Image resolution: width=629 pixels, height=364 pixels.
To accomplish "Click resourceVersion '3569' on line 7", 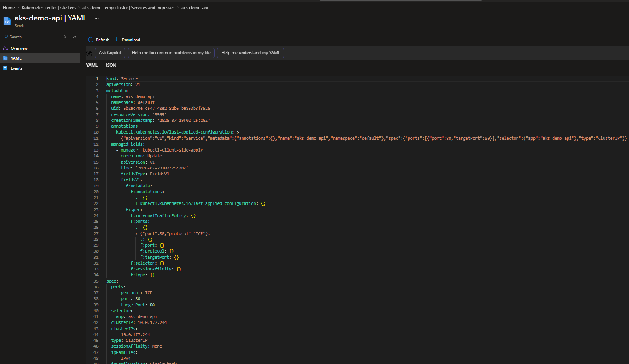I will 139,114.
